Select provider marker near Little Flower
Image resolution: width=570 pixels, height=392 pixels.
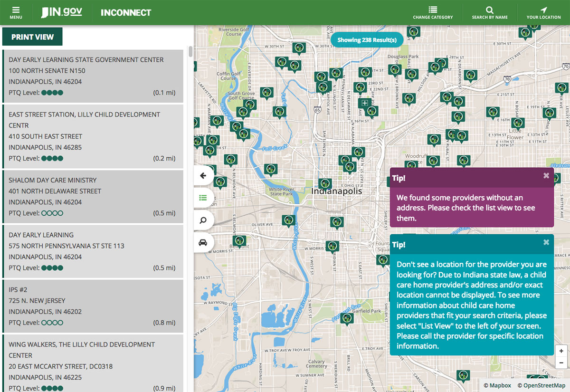click(518, 124)
